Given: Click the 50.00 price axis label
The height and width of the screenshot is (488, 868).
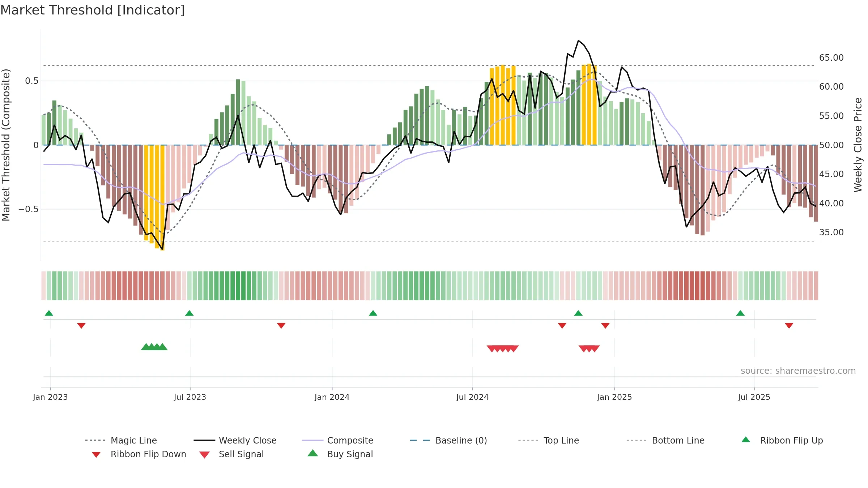Looking at the screenshot, I should (x=831, y=145).
